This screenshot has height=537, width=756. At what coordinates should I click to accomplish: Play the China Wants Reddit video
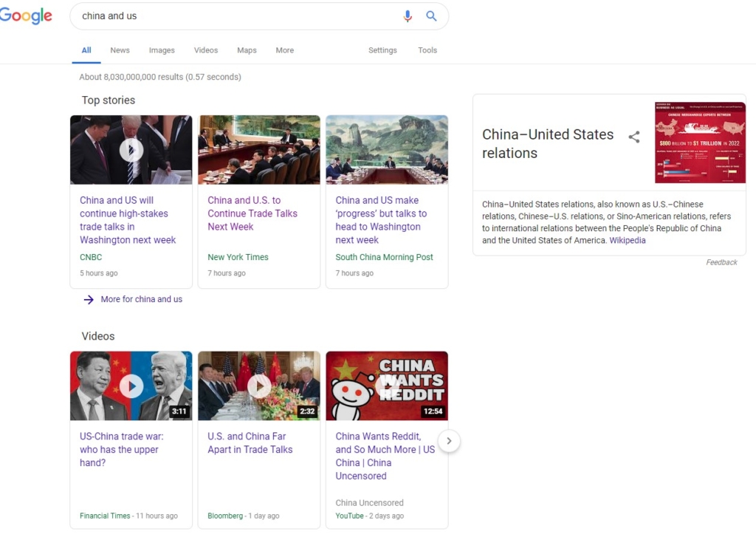(387, 386)
